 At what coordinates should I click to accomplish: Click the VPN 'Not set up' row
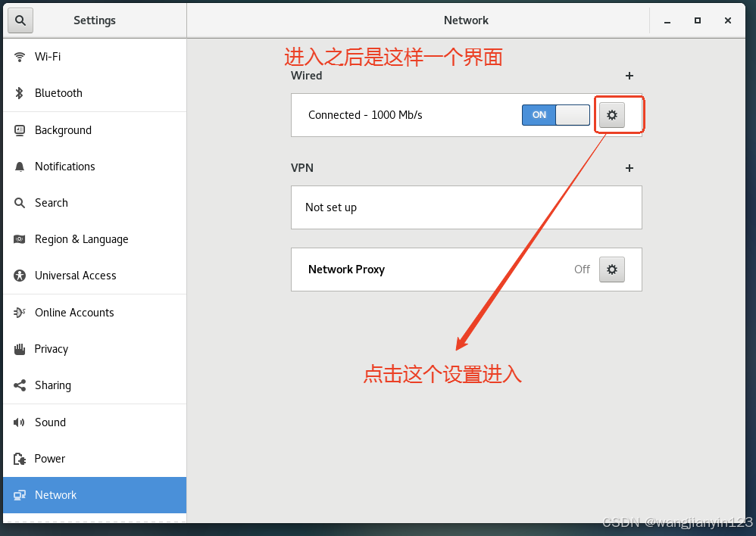pyautogui.click(x=466, y=207)
